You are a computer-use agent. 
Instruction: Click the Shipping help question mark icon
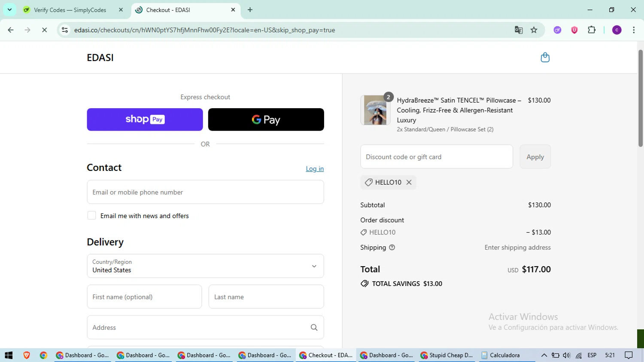392,247
